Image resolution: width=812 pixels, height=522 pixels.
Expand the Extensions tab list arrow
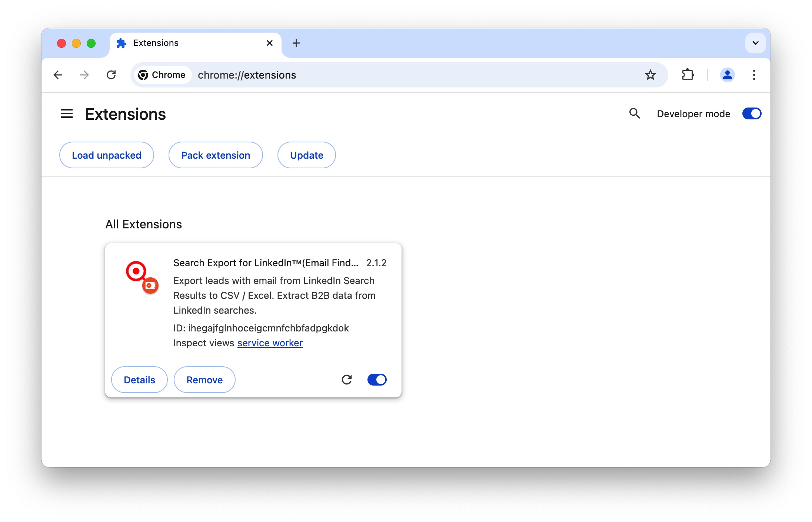pos(755,43)
